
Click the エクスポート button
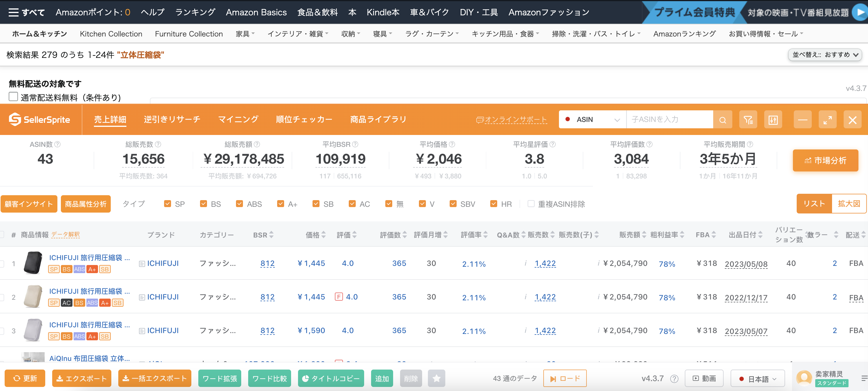tap(81, 379)
